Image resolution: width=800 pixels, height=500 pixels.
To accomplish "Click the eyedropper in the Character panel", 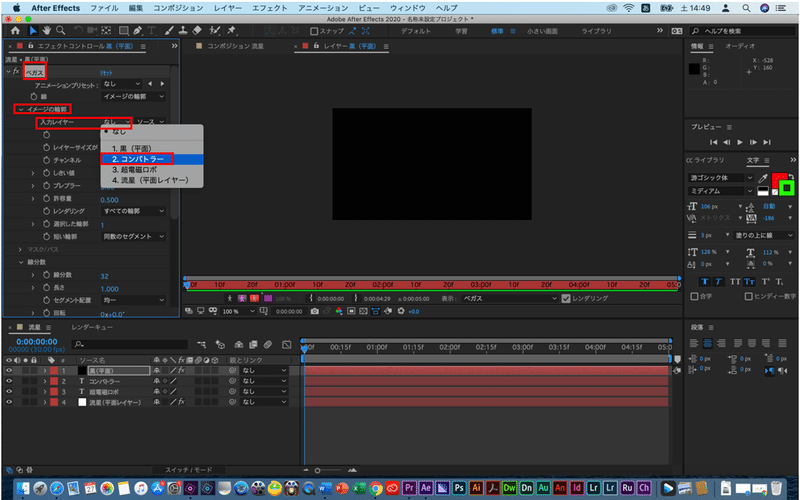I will [763, 178].
